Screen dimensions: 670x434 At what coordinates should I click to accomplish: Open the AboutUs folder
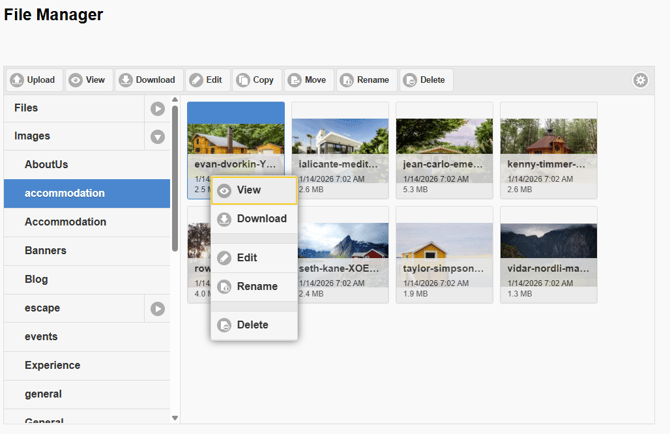point(87,164)
